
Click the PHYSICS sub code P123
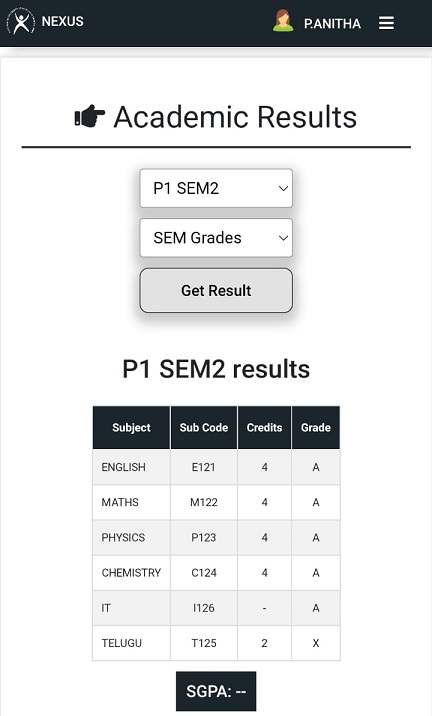[x=204, y=537]
